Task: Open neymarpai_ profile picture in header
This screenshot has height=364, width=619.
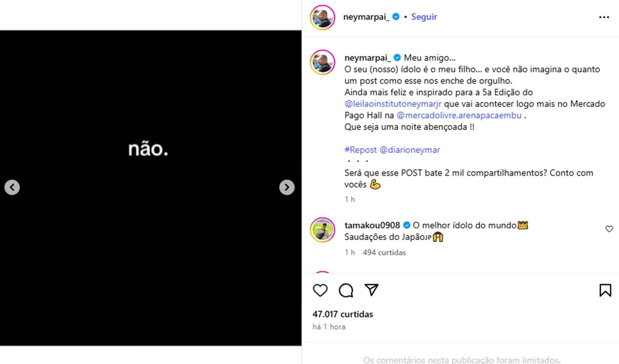Action: click(x=322, y=18)
